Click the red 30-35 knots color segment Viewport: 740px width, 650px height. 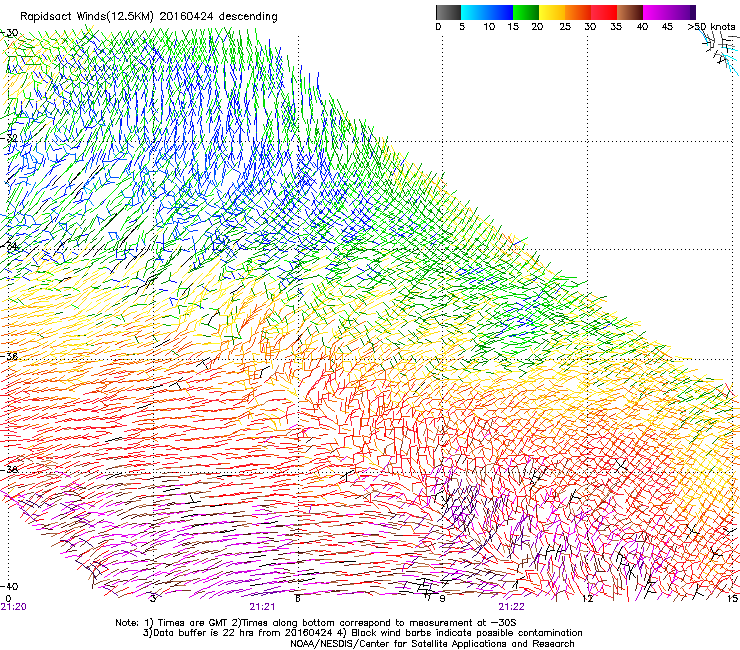(x=604, y=12)
